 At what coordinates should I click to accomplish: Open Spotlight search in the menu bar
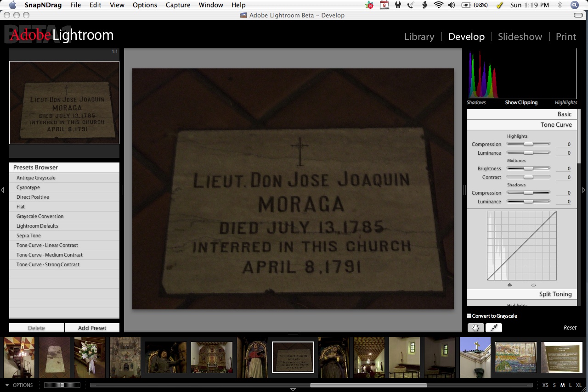[574, 5]
